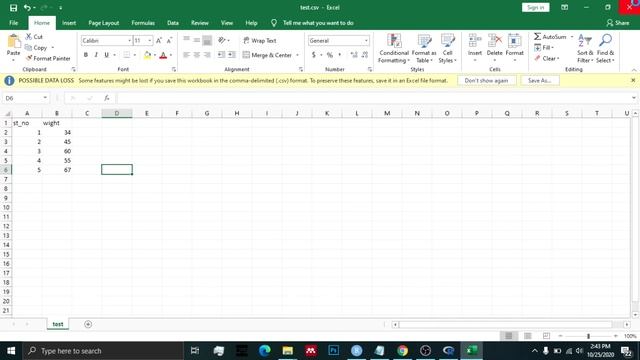
Task: Switch to the Insert tab
Action: [69, 23]
